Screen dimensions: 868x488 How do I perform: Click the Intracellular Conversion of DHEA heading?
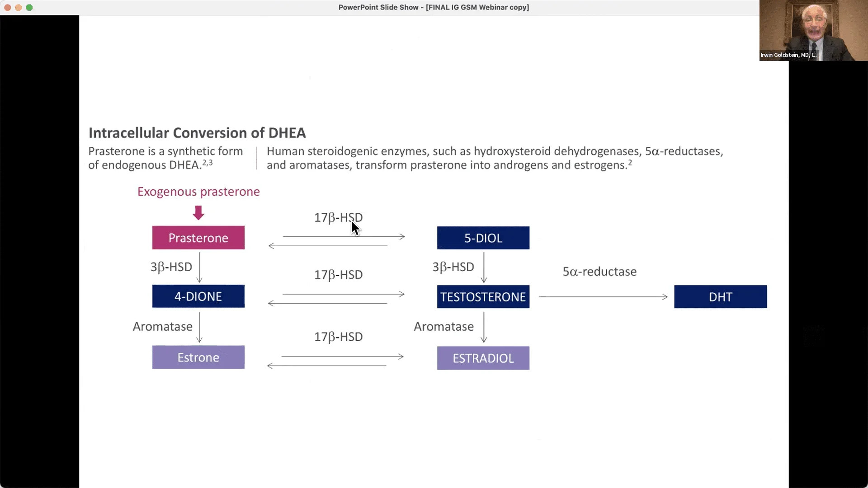click(x=197, y=133)
